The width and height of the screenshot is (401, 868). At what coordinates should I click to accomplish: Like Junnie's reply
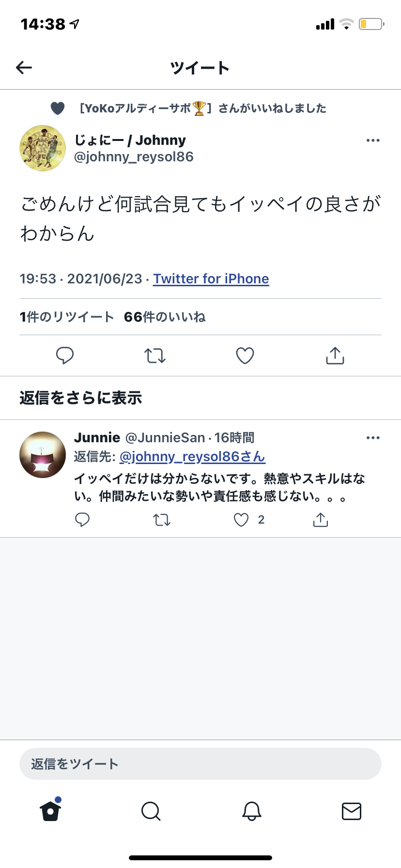[x=241, y=520]
